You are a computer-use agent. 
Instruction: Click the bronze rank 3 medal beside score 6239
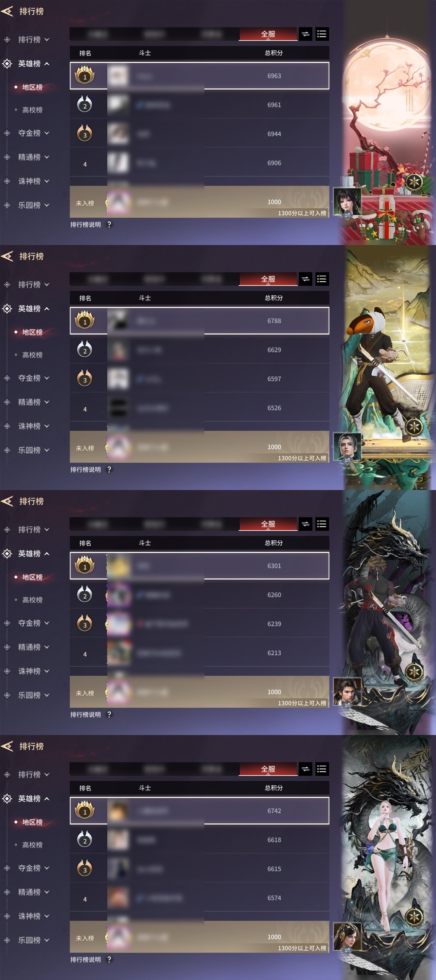pos(84,623)
